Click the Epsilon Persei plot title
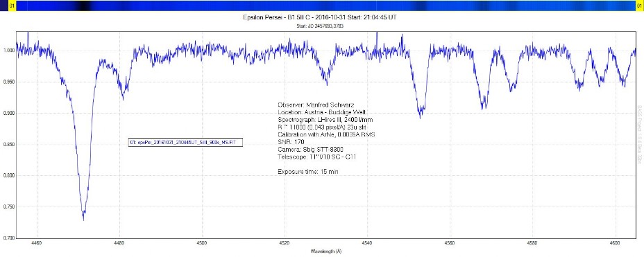This screenshot has height=257, width=644. tap(321, 17)
